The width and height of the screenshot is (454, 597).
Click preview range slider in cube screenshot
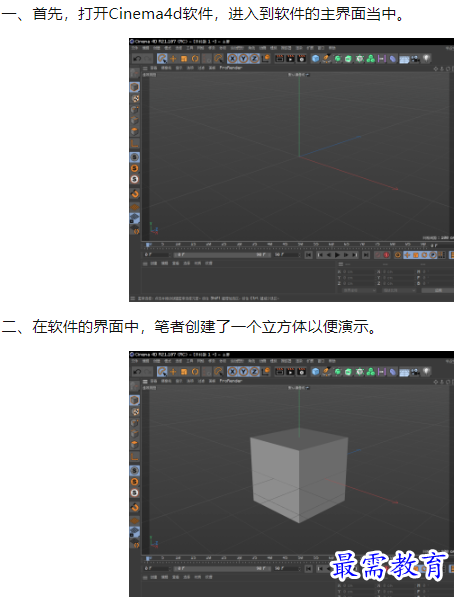222,568
